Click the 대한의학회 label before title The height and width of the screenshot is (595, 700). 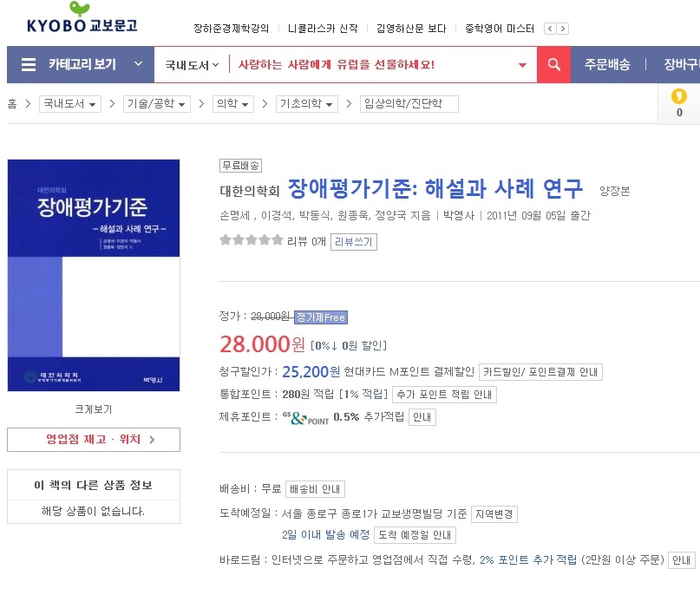(250, 192)
